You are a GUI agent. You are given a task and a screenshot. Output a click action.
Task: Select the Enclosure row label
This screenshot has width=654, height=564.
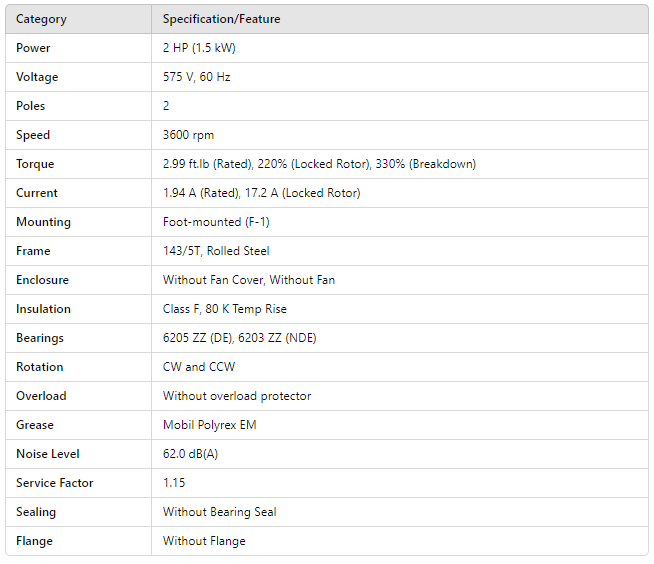(x=42, y=280)
